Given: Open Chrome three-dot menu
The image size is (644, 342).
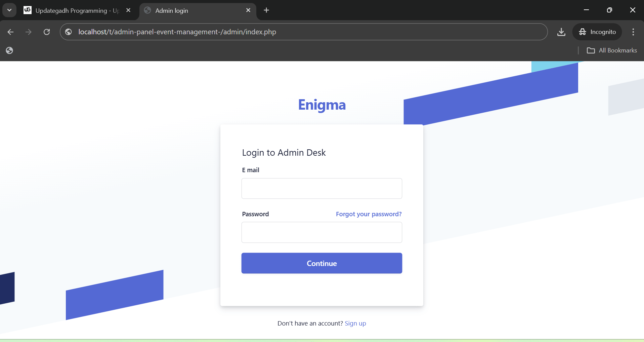Looking at the screenshot, I should pyautogui.click(x=633, y=32).
